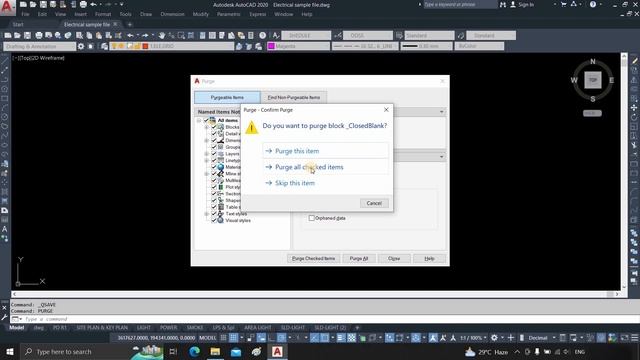Click the Save icon in the standard toolbar
The image size is (640, 360).
coord(27,36)
